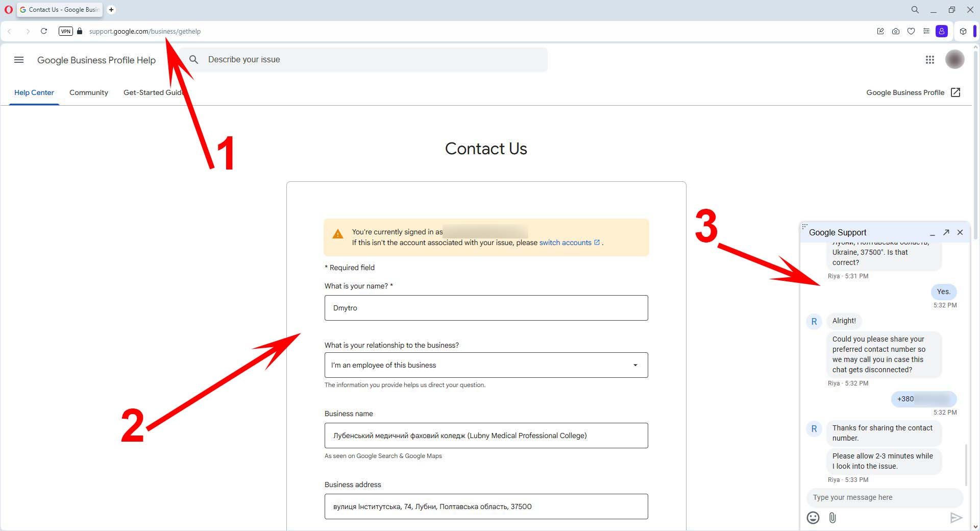The width and height of the screenshot is (980, 531).
Task: Click the chat conversation scrollbar
Action: click(x=966, y=465)
